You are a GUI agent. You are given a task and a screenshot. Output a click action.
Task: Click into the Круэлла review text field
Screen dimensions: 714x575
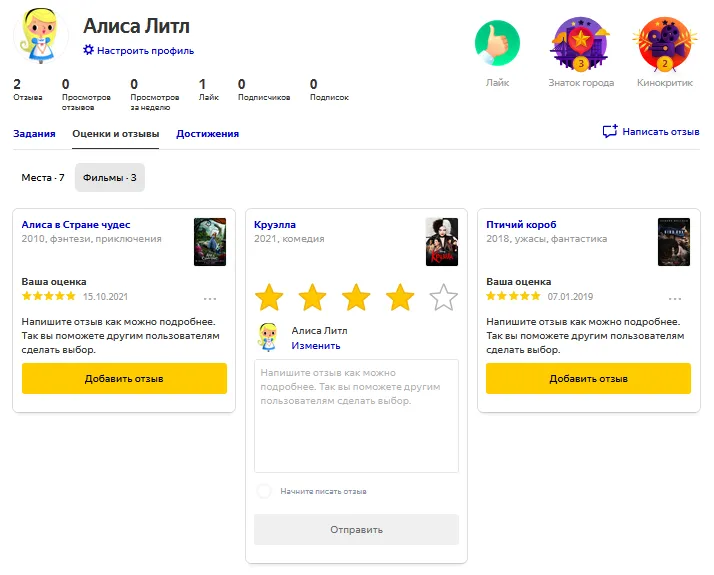[356, 415]
